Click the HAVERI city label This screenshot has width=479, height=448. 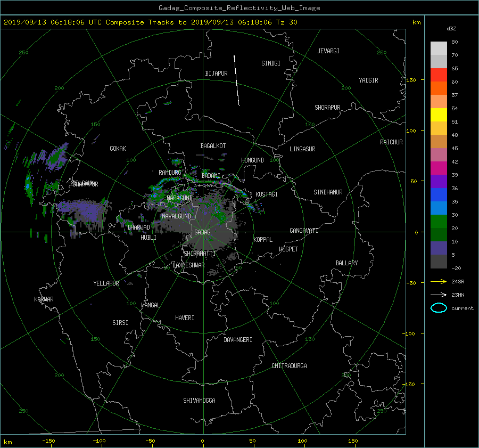[x=185, y=318]
